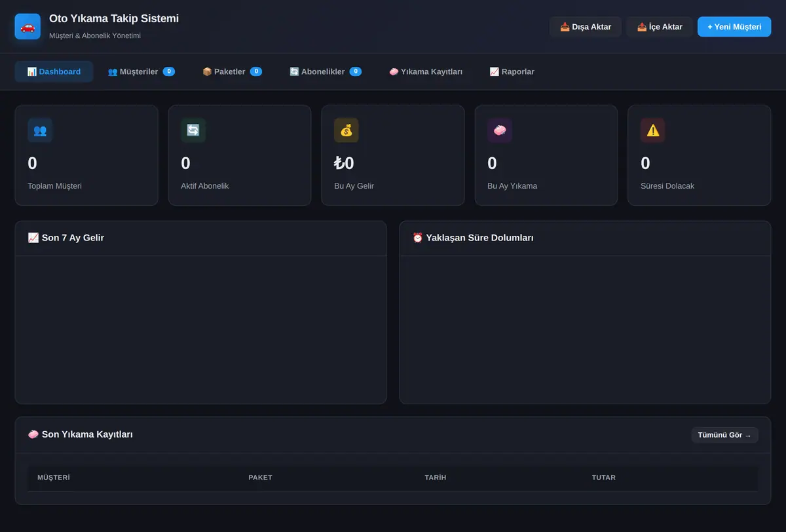Go to the Abonelikler tab
Screen dimensions: 786x532
click(x=326, y=71)
